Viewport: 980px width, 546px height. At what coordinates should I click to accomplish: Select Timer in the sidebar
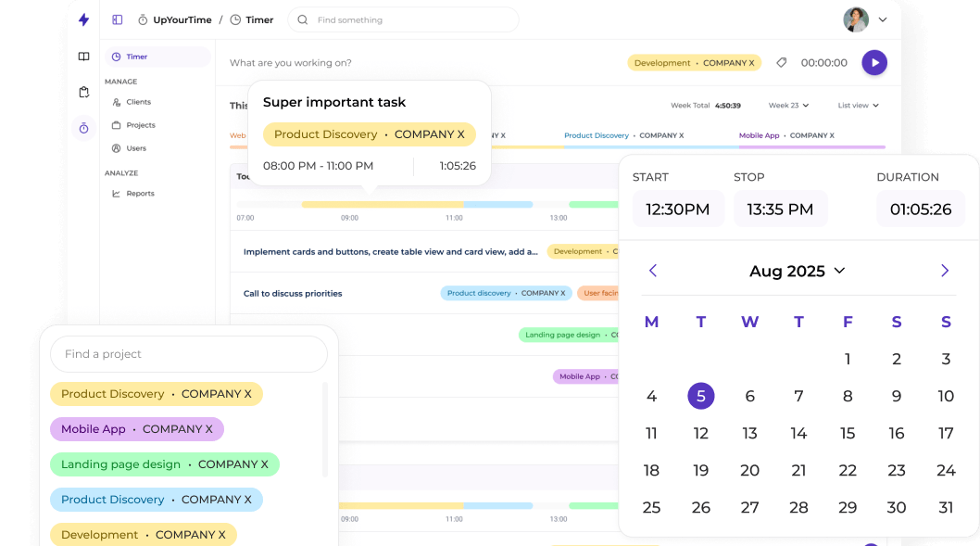[157, 57]
